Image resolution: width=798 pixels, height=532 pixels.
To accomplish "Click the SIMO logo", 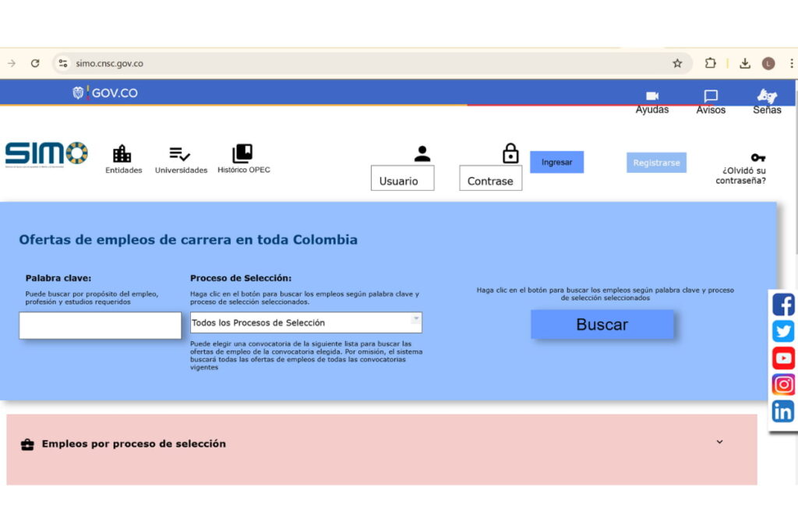I will [46, 154].
